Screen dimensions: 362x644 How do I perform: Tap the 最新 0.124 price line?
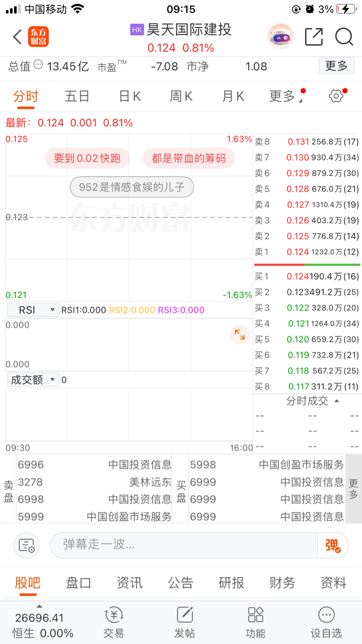coord(69,123)
